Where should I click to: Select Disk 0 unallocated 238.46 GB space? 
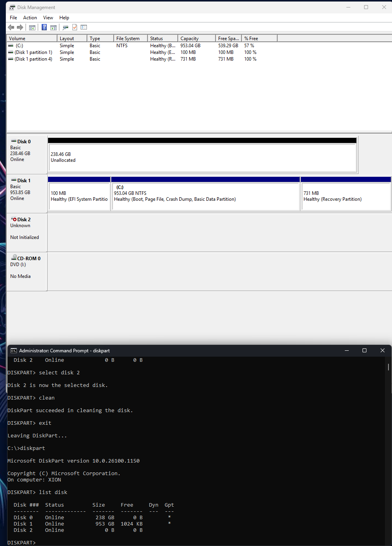(202, 157)
